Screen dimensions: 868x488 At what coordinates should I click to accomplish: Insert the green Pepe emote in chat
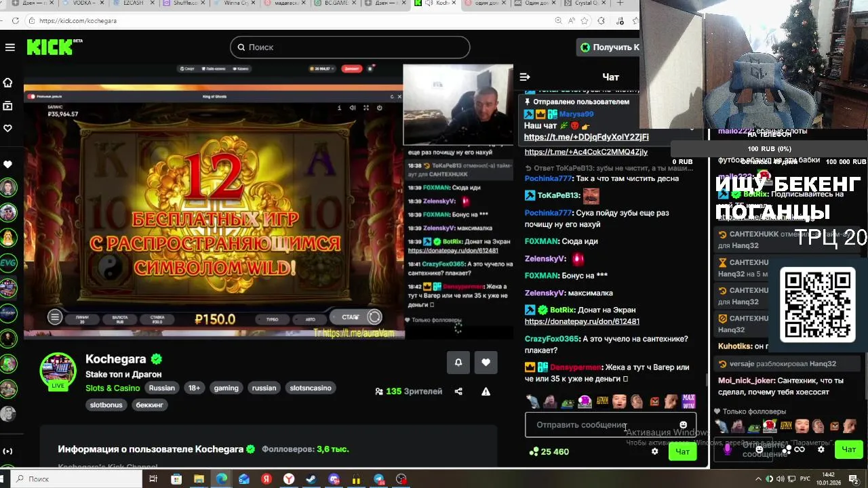coord(568,402)
